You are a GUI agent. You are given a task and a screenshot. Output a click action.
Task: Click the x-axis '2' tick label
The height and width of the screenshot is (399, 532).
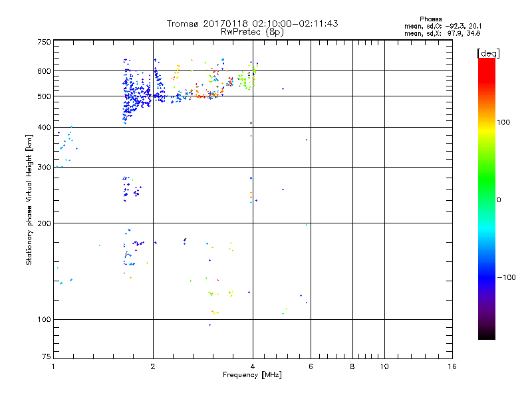pyautogui.click(x=153, y=366)
